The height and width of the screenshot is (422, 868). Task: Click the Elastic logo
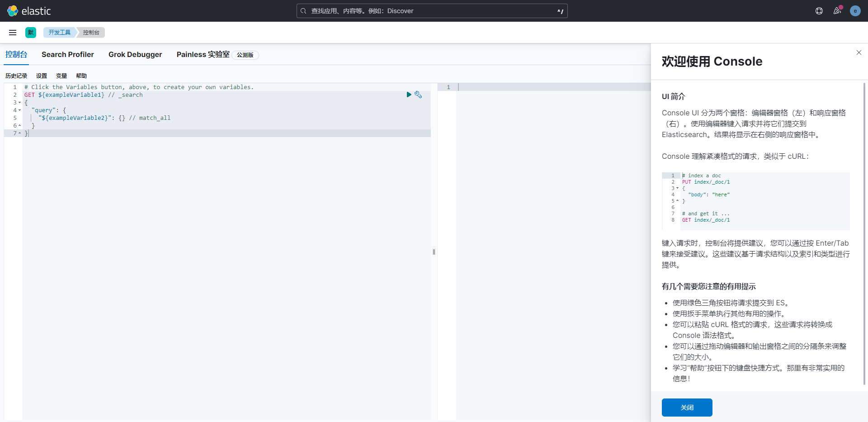click(x=29, y=11)
